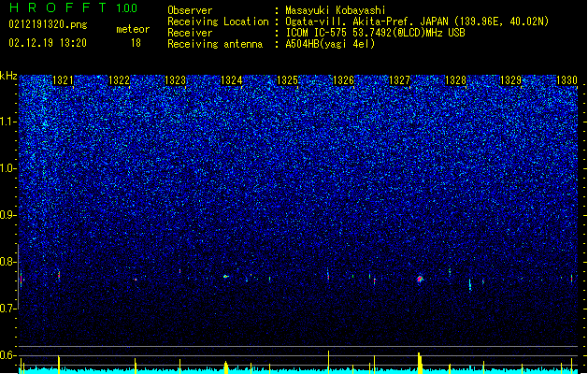The width and height of the screenshot is (588, 374).
Task: Click the 1321 time marker
Action: click(x=63, y=80)
